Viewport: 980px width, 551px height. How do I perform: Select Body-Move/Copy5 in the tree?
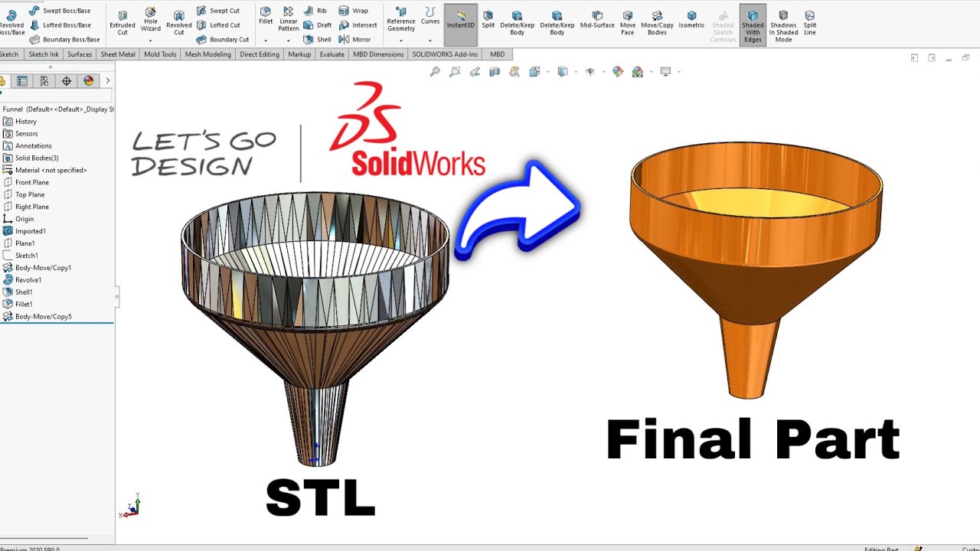click(38, 317)
